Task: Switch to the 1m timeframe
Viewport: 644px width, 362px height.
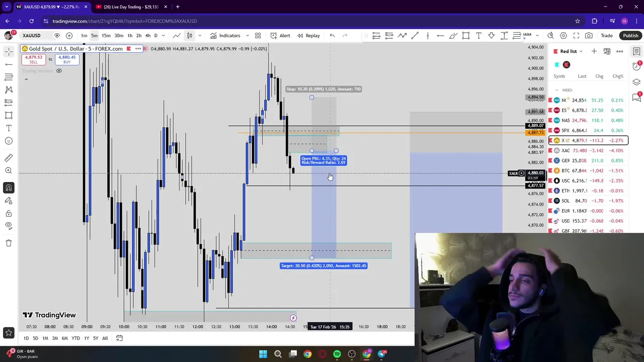Action: point(84,36)
